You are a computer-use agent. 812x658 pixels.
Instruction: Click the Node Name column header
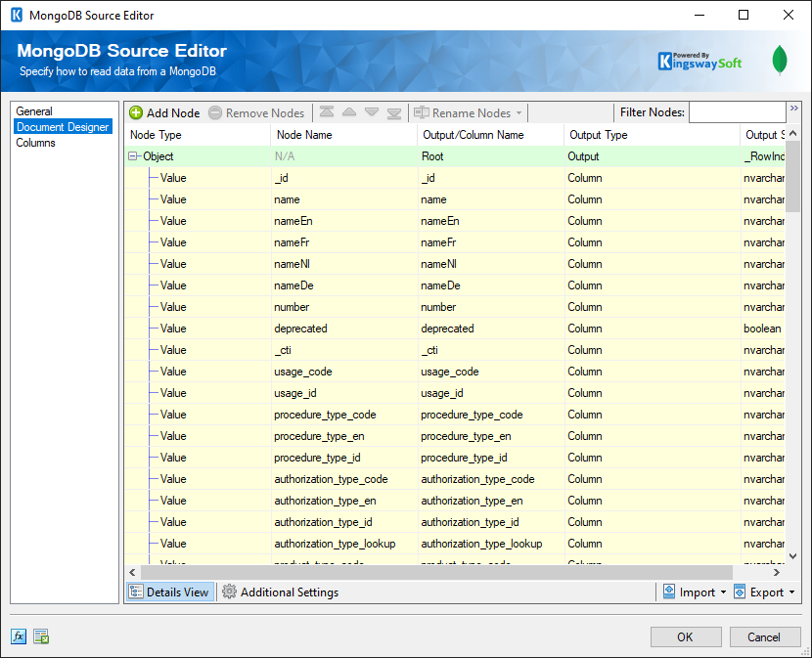343,135
